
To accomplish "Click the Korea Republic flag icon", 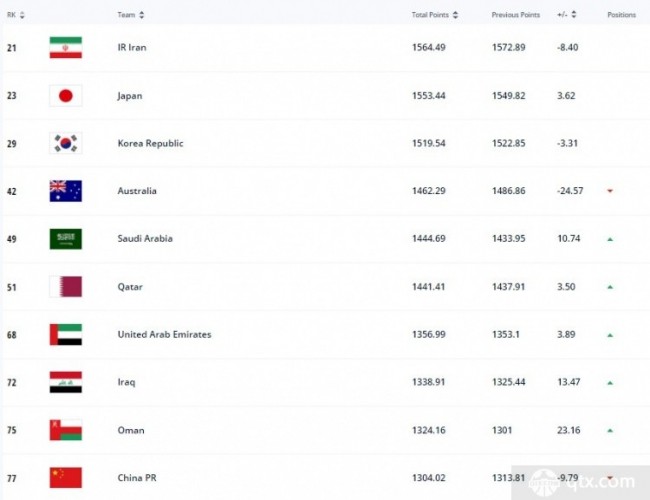I will click(x=66, y=143).
